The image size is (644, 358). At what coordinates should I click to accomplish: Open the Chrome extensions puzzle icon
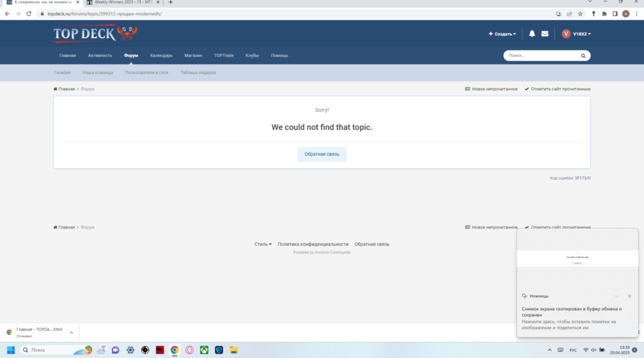click(x=604, y=14)
